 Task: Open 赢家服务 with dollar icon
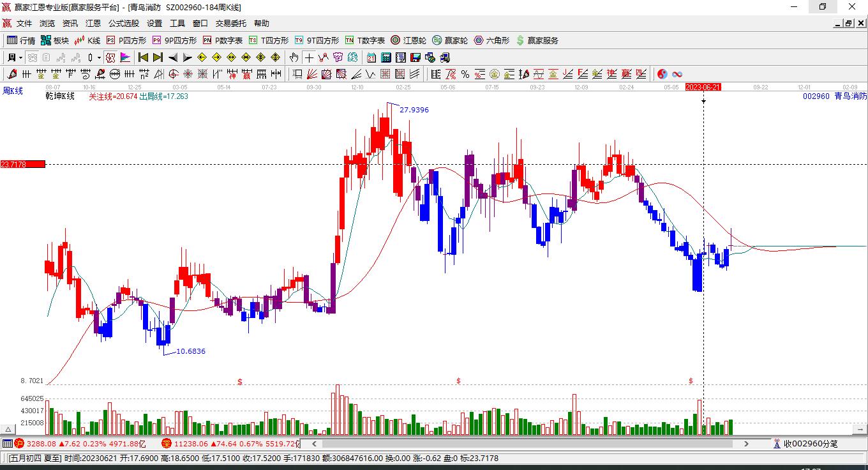click(x=537, y=40)
